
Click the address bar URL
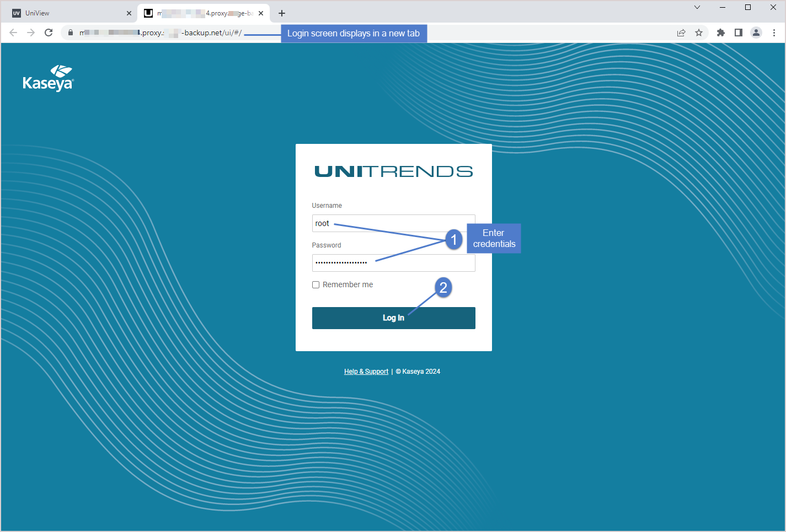pos(161,33)
